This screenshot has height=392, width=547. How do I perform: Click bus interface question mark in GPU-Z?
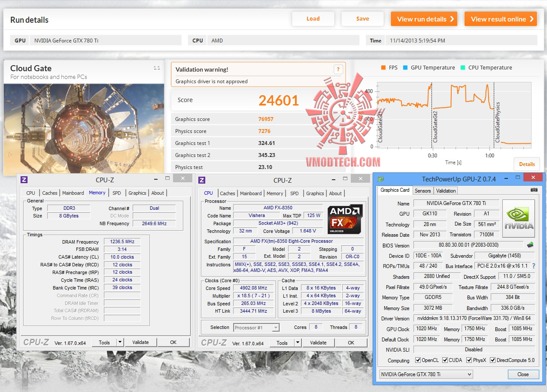pos(534,266)
